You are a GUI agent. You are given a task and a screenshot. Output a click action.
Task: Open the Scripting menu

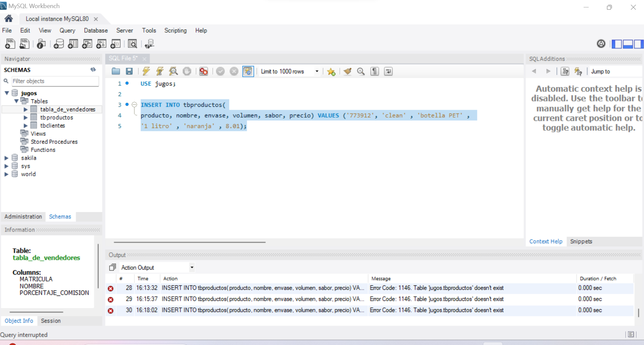[x=175, y=30]
